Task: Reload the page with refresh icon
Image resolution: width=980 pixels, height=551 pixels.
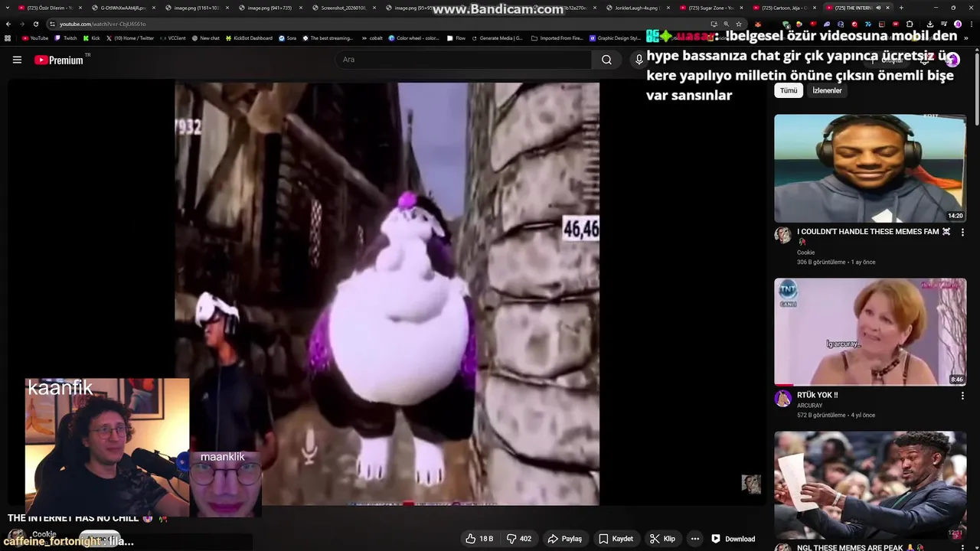Action: tap(35, 24)
